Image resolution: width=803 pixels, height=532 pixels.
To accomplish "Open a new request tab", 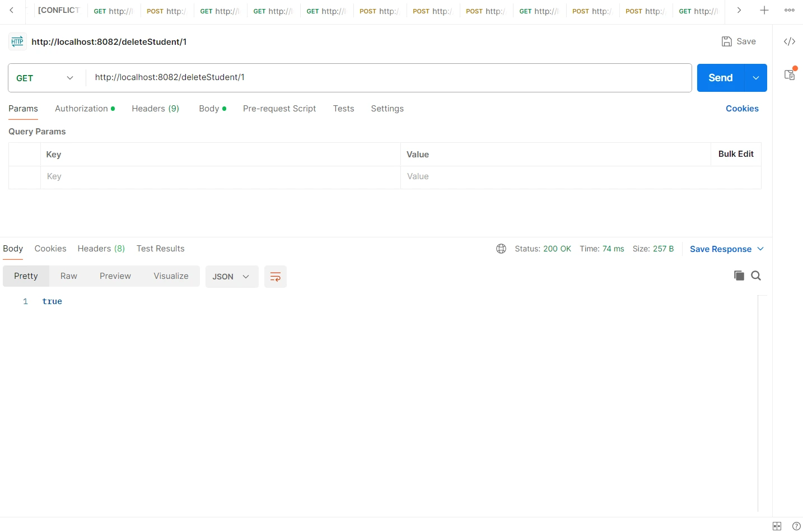I will [x=764, y=10].
